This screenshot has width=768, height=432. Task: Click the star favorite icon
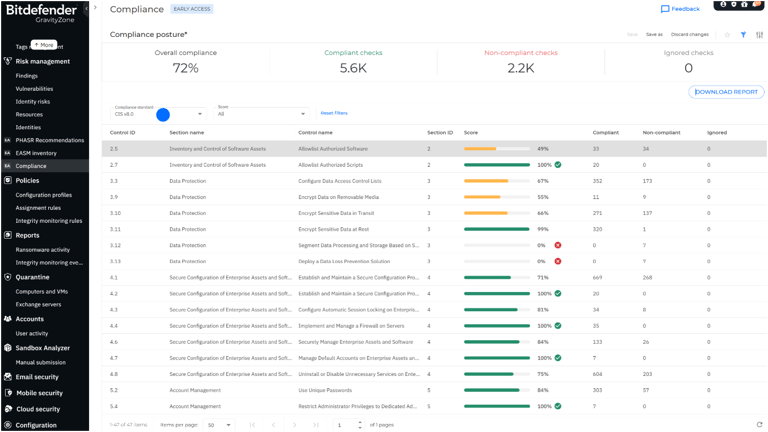727,35
